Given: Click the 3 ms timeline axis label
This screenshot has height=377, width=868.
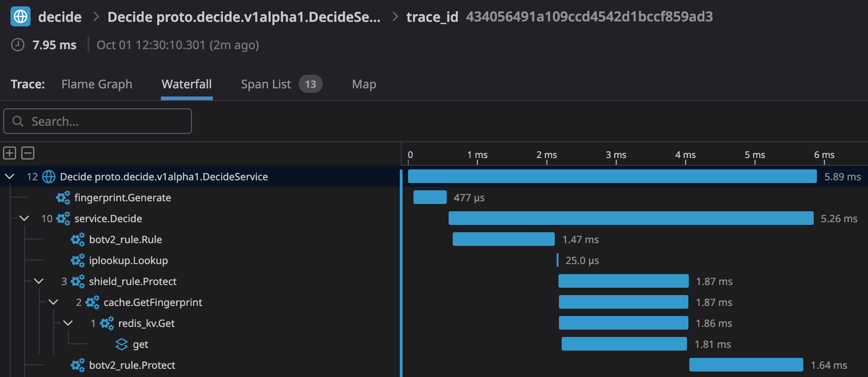Looking at the screenshot, I should tap(616, 155).
